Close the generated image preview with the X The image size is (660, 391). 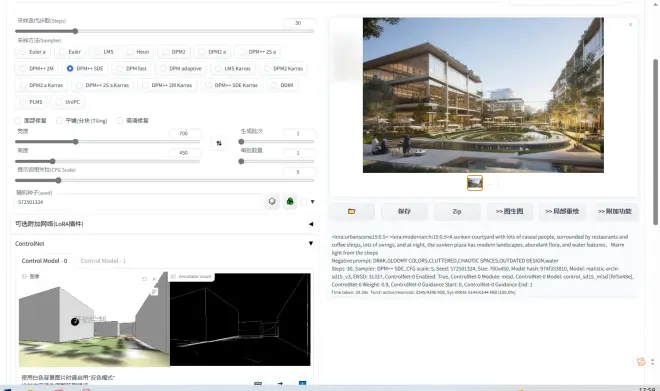coord(630,25)
